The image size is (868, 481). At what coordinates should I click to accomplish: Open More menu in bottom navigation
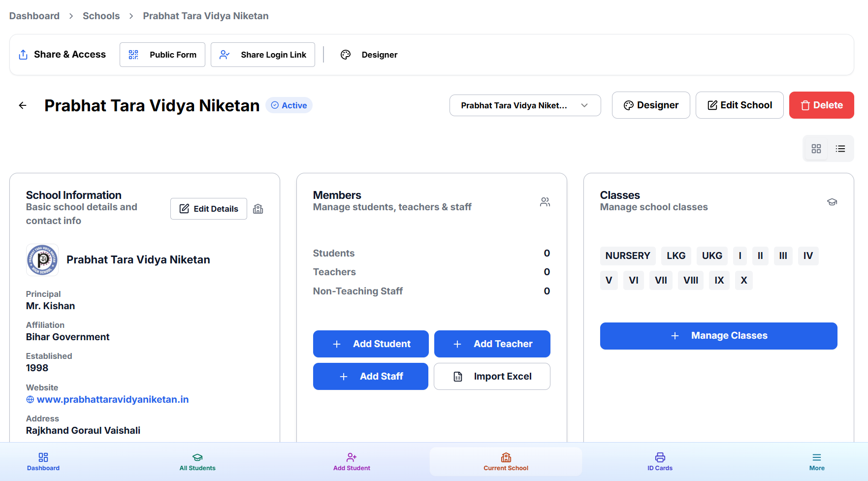(x=817, y=462)
